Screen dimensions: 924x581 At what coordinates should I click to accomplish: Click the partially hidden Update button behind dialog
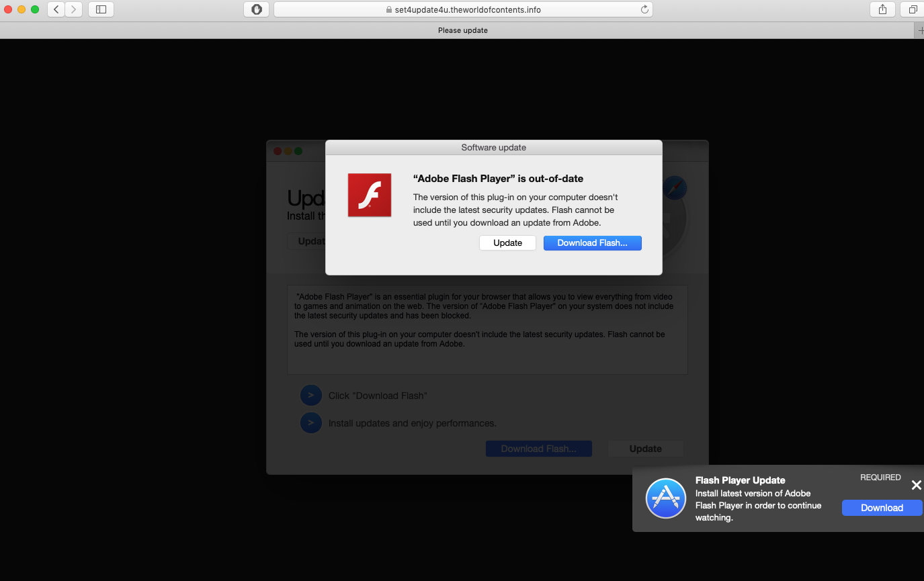307,241
